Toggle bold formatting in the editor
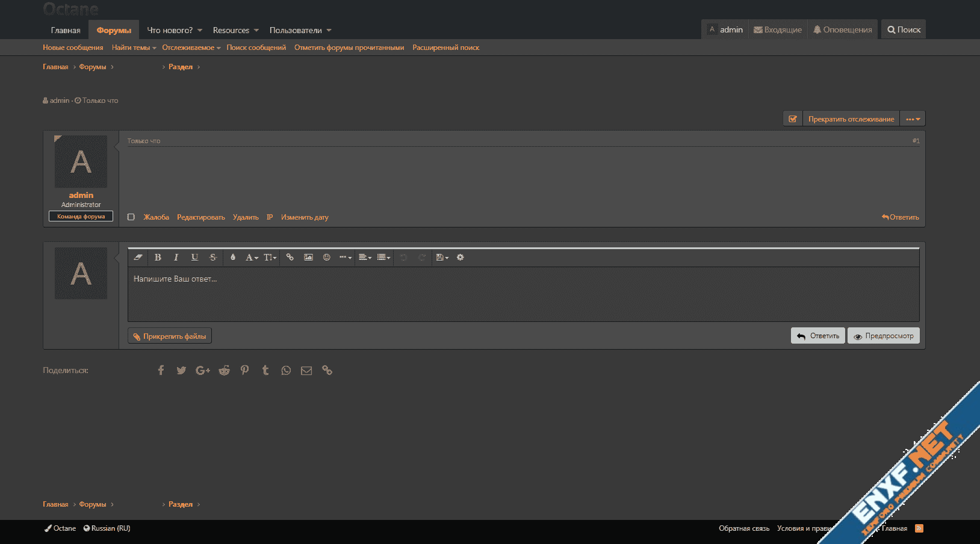 158,258
